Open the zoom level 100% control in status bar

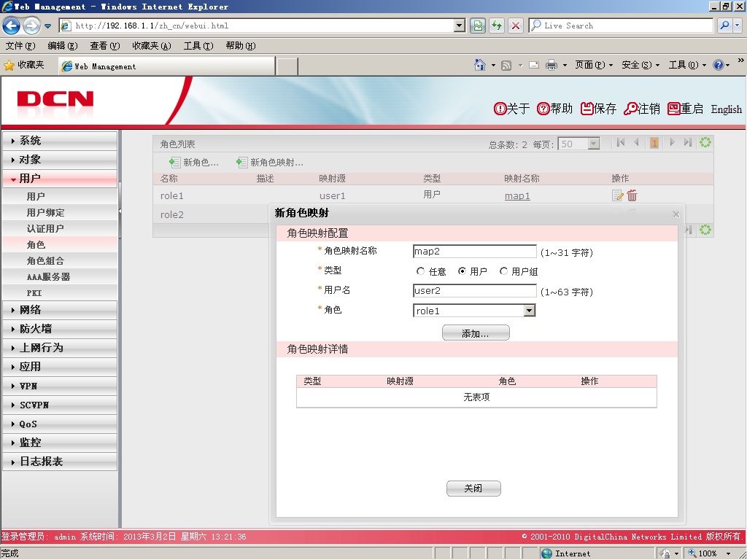tap(710, 553)
